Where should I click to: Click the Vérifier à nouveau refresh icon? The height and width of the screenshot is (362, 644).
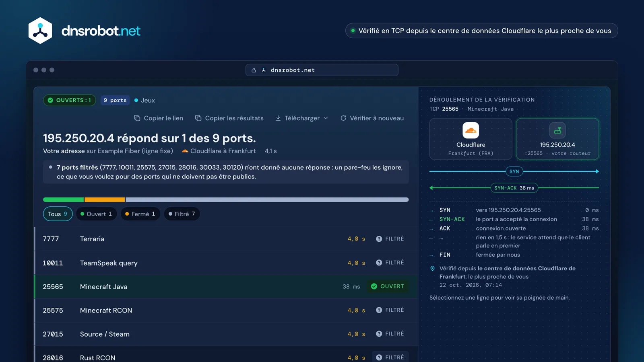click(343, 118)
